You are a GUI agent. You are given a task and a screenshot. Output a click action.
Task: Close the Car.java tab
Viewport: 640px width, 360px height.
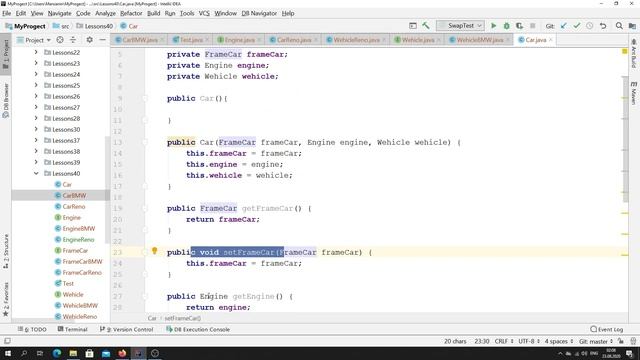click(x=551, y=40)
